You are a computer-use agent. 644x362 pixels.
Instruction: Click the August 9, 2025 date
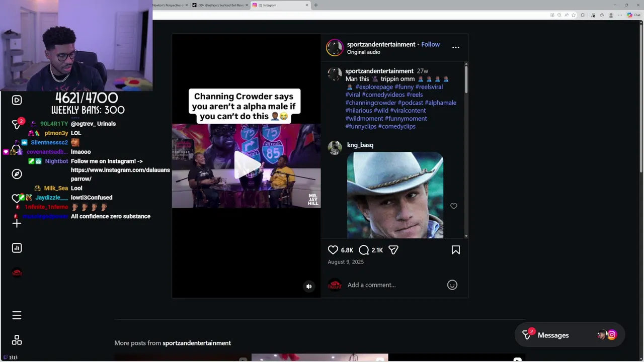pos(346,262)
